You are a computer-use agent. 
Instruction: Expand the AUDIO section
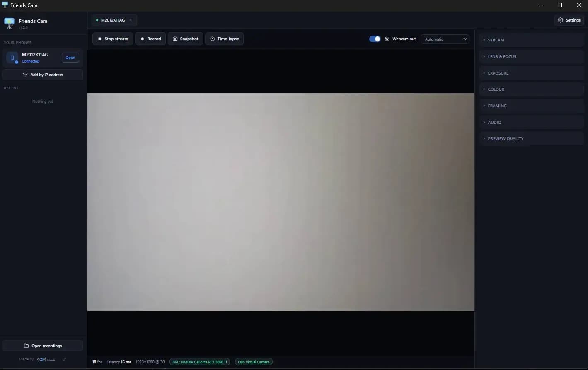click(x=532, y=122)
